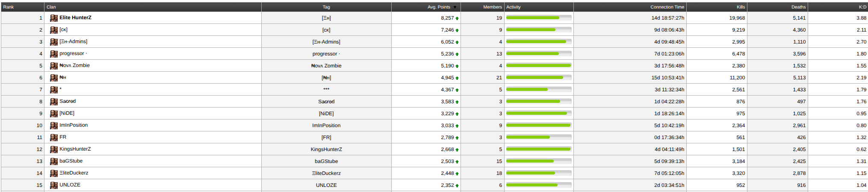Click the clan icon next to progressor
This screenshot has height=192, width=868.
pyautogui.click(x=54, y=54)
